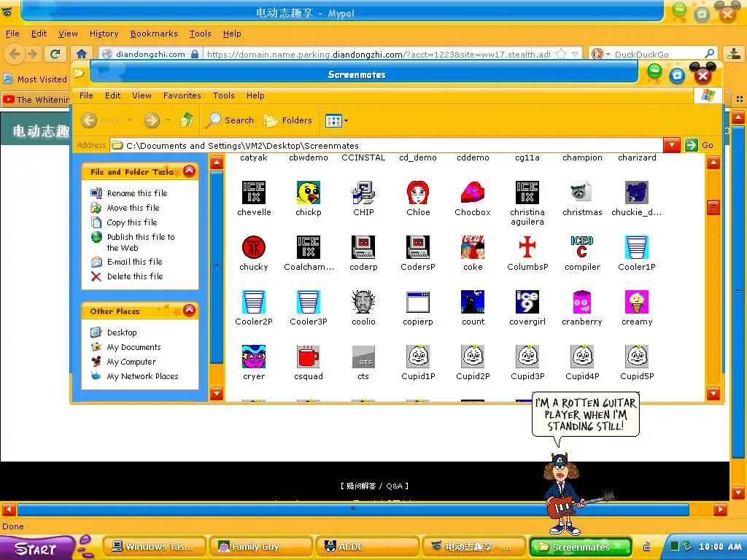The height and width of the screenshot is (560, 747).
Task: Click the DuckDuckGo search field
Action: [659, 54]
